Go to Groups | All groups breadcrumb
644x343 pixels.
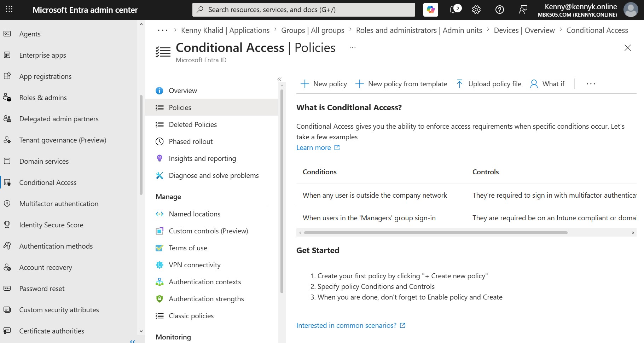(x=313, y=30)
